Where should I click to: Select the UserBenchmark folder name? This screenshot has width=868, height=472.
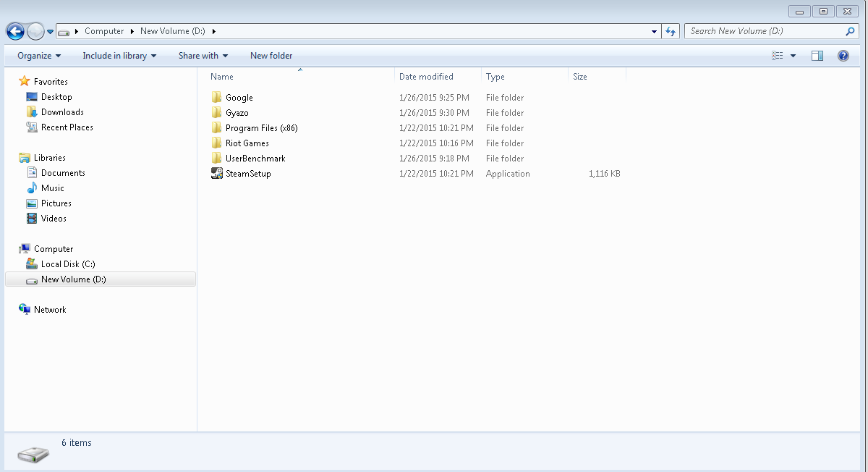[255, 159]
